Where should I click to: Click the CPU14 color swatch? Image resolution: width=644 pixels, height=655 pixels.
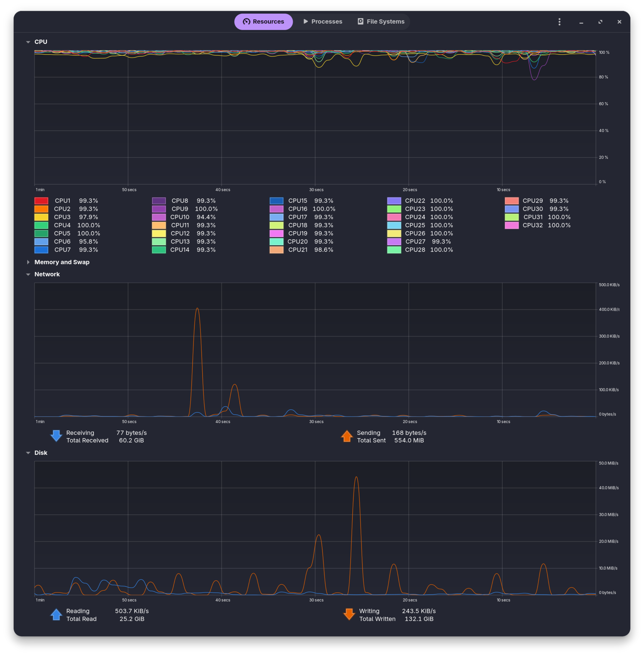point(159,250)
